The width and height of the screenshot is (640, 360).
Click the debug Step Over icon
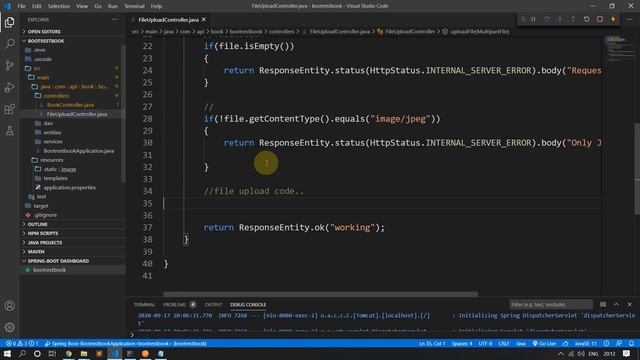click(x=547, y=19)
